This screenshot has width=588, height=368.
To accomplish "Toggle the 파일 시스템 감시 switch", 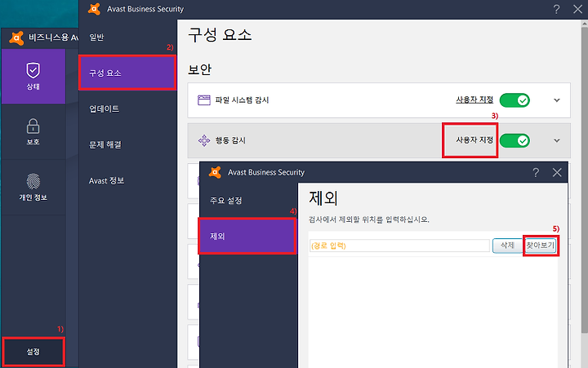I will 514,100.
